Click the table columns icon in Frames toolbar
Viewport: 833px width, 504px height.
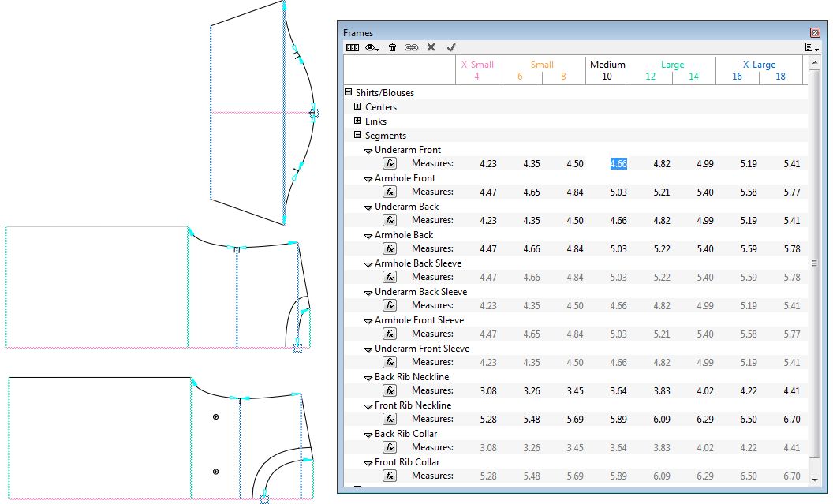tap(353, 48)
